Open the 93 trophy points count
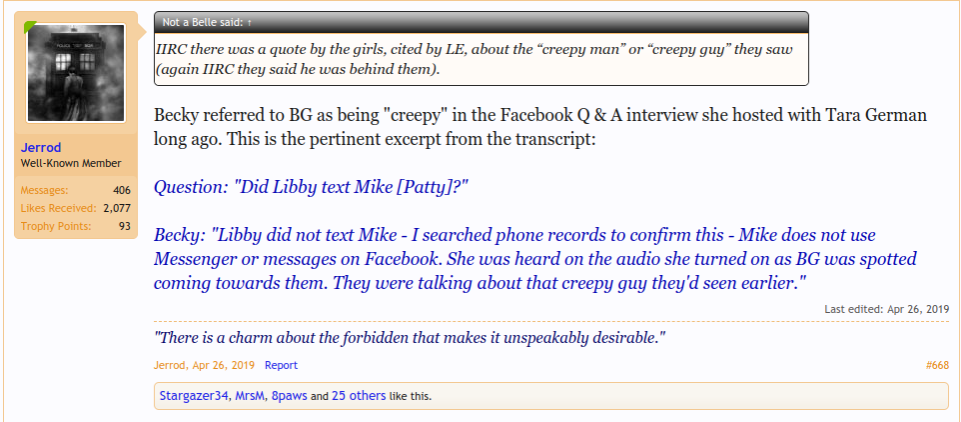 pyautogui.click(x=125, y=226)
